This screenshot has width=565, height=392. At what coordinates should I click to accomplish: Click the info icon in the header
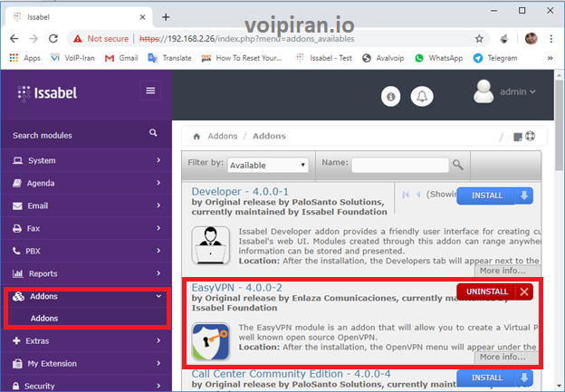pos(390,97)
